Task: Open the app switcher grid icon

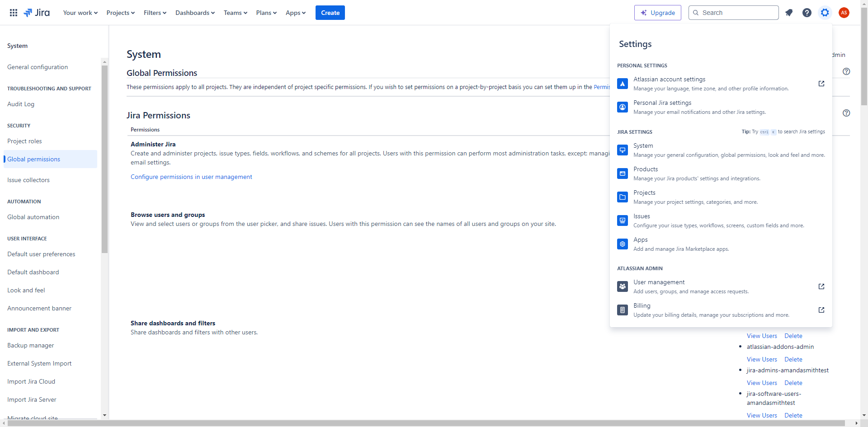Action: [14, 13]
